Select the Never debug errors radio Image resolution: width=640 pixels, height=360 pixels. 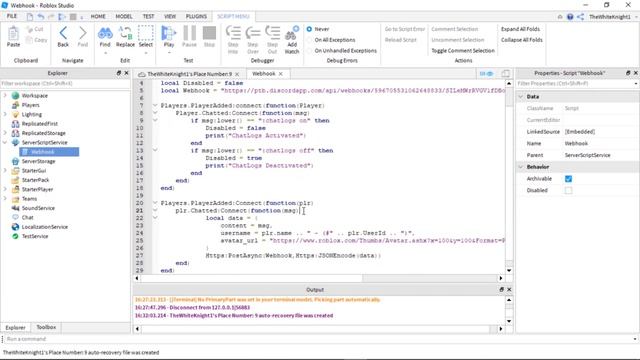pos(309,29)
